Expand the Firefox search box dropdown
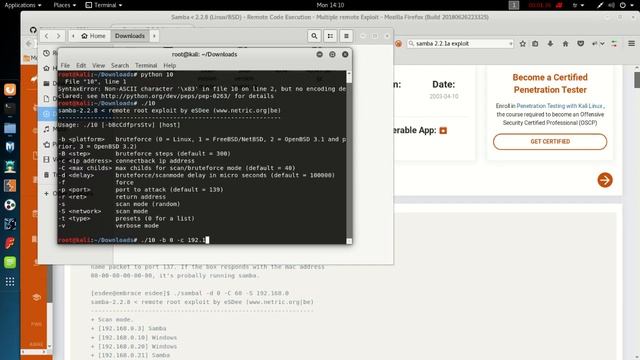Screen dimensions: 640x360 (x=510, y=44)
